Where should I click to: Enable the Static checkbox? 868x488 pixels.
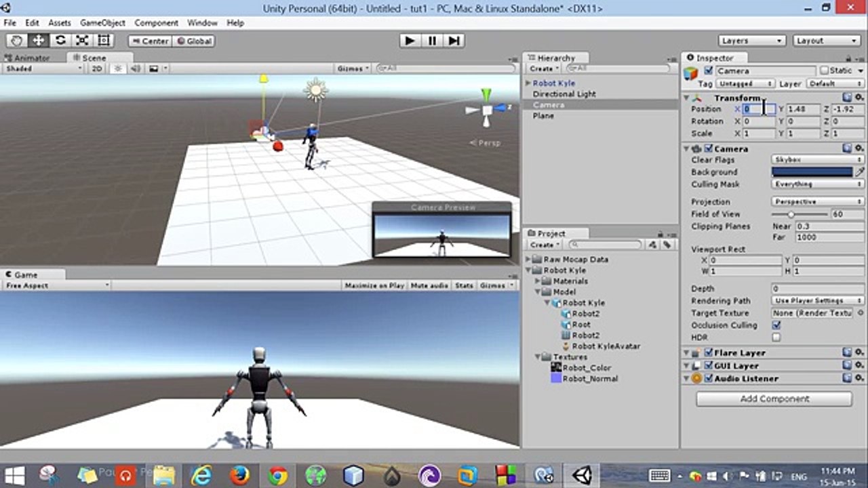point(824,70)
